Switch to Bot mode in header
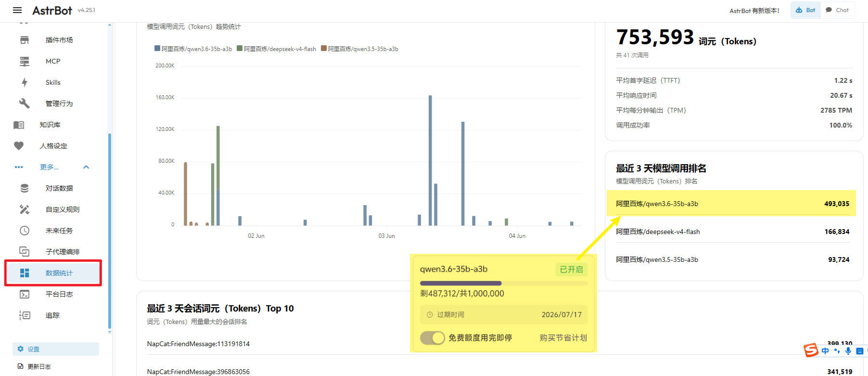868x376 pixels. coord(805,10)
